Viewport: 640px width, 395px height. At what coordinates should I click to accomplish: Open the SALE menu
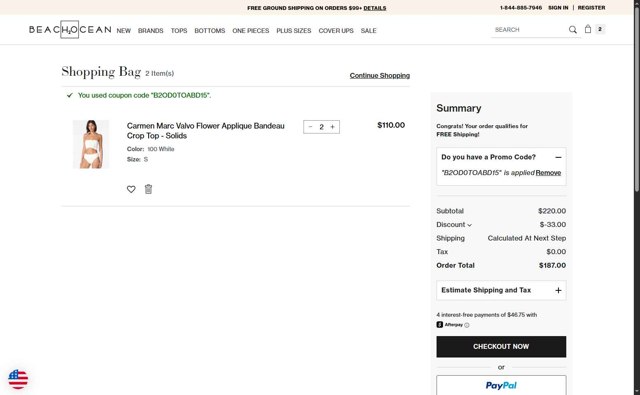(369, 31)
